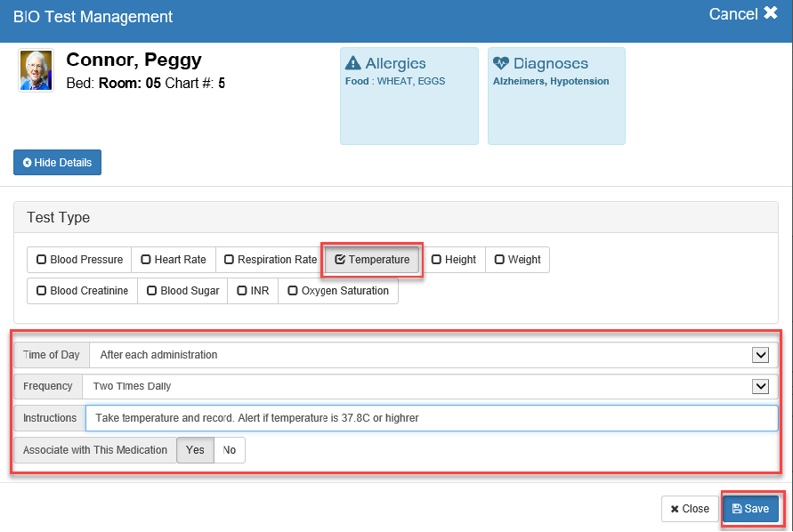Check the Heart Rate option
Image resolution: width=793 pixels, height=532 pixels.
[x=174, y=260]
